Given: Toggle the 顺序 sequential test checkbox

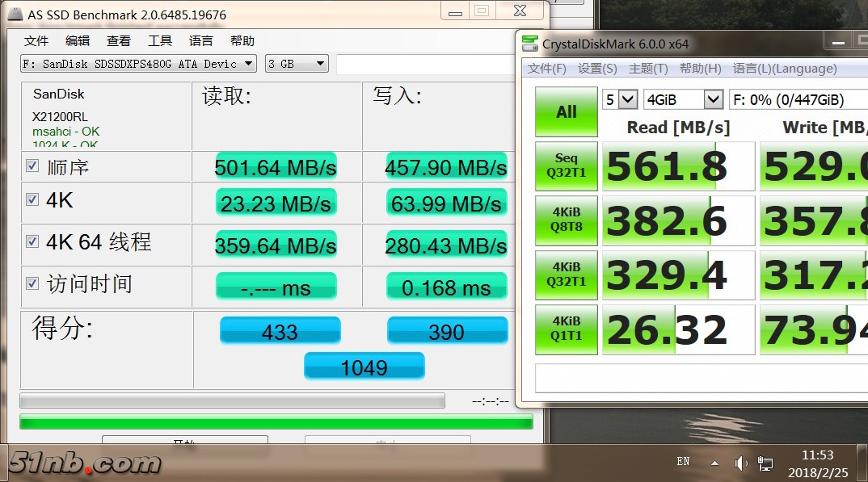Looking at the screenshot, I should tap(32, 166).
